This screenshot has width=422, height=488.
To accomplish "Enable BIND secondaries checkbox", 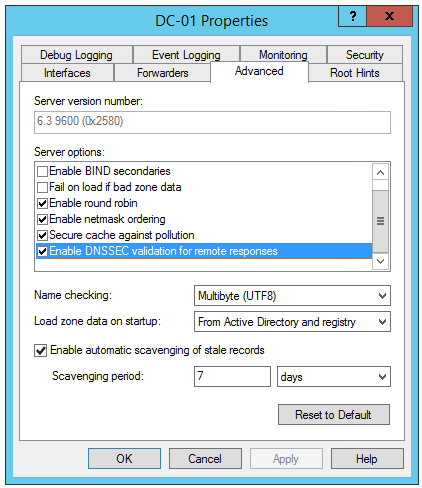I will pyautogui.click(x=42, y=171).
